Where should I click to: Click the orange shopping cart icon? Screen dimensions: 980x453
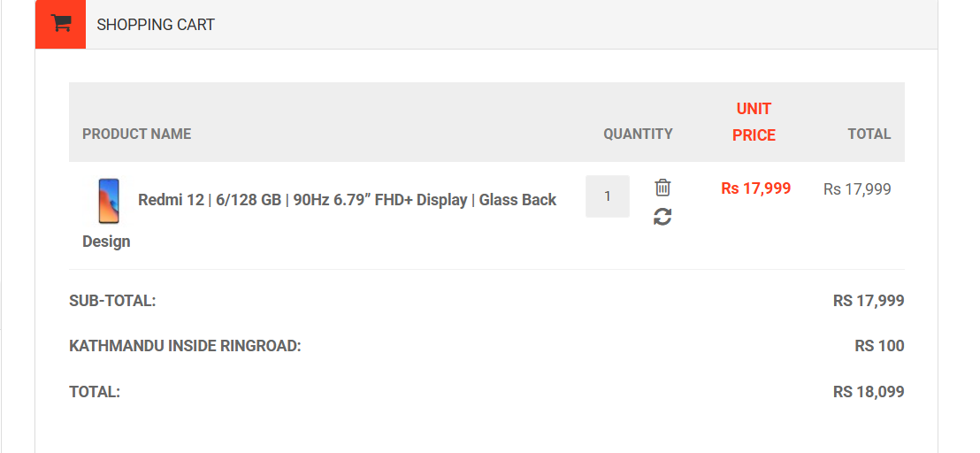click(60, 24)
